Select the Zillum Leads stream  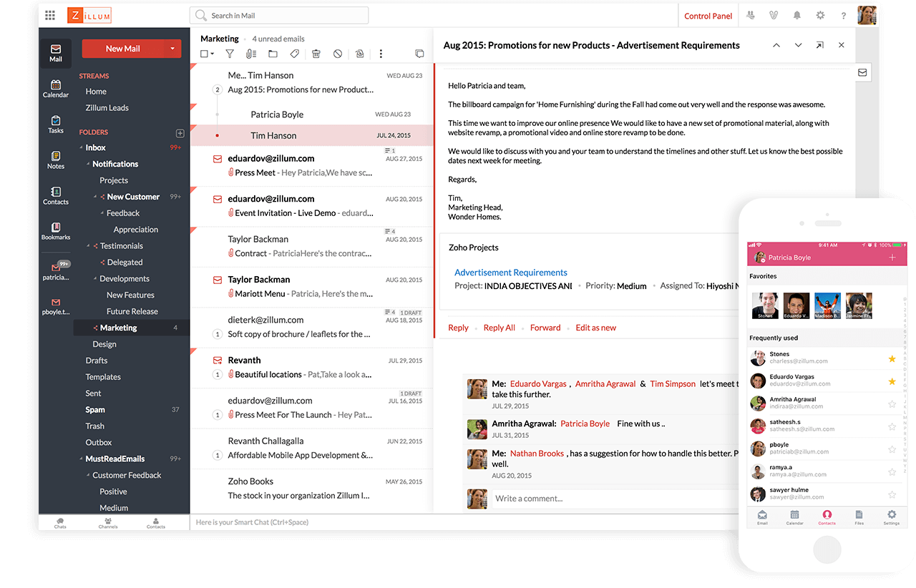click(107, 108)
